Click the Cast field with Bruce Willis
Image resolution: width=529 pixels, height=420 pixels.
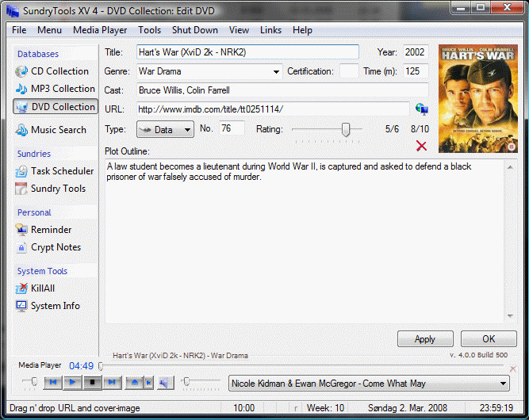click(x=282, y=90)
